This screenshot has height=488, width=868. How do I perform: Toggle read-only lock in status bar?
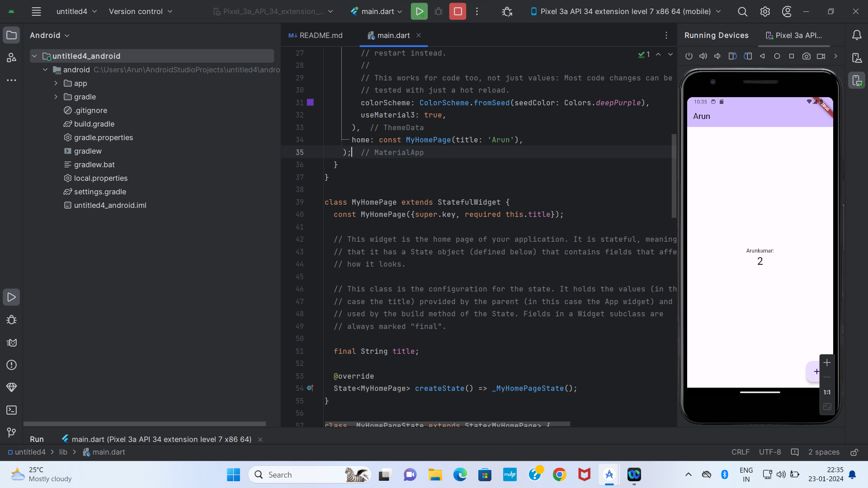pyautogui.click(x=854, y=452)
